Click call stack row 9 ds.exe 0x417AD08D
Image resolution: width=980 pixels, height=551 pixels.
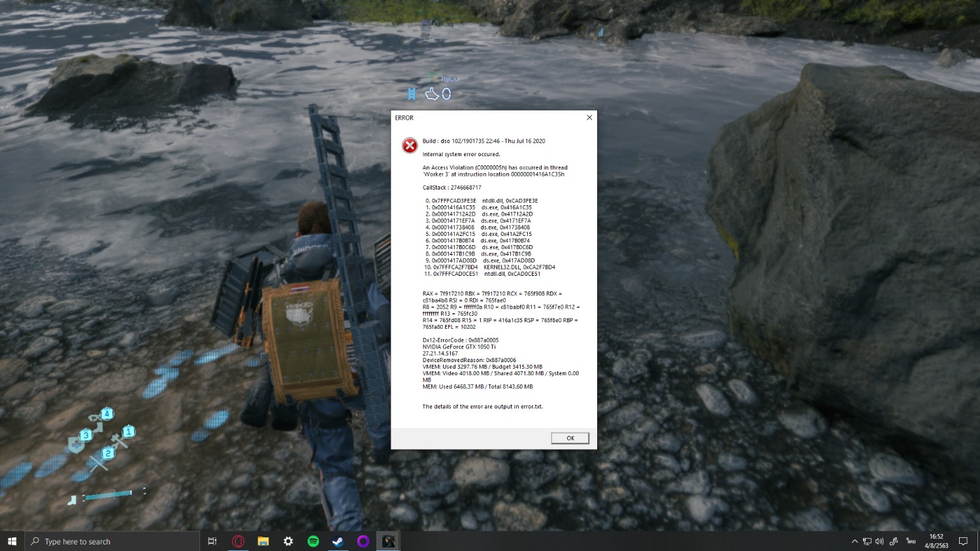[480, 261]
